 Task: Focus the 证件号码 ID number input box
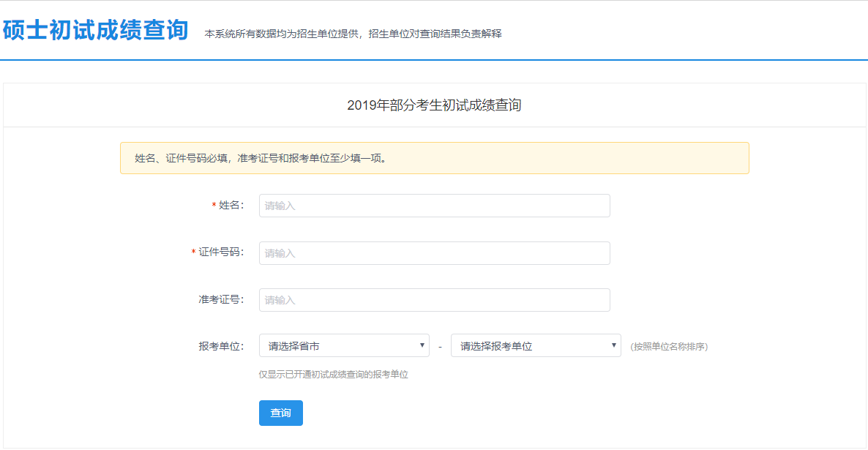point(434,253)
